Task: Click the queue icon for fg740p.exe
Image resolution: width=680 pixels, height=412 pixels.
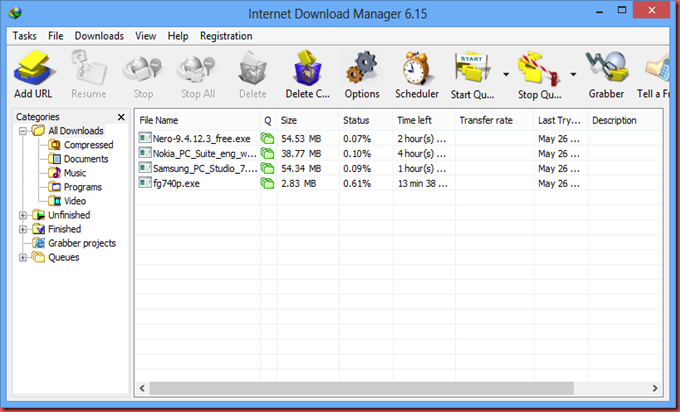Action: [x=267, y=183]
